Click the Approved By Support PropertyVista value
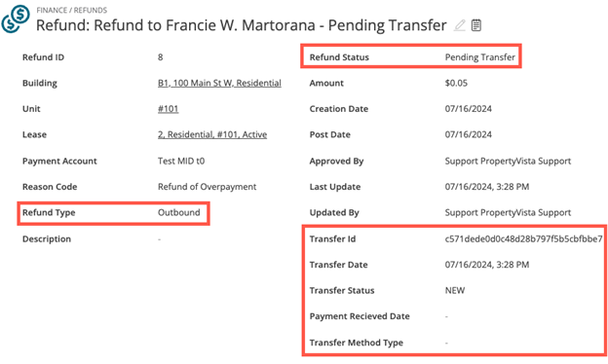This screenshot has height=364, width=608. tap(508, 162)
